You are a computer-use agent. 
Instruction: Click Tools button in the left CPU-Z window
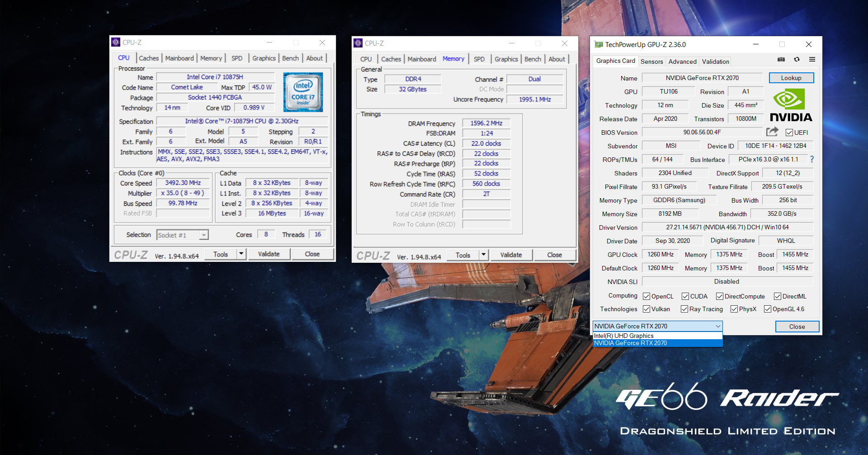(x=221, y=254)
